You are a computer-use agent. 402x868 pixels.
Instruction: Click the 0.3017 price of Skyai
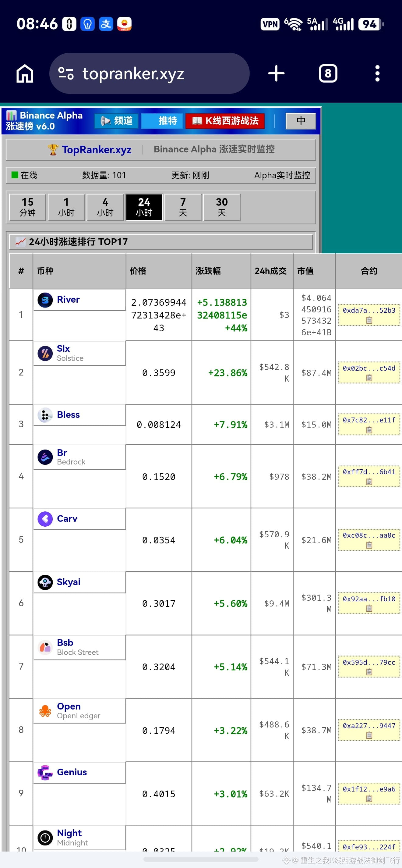159,603
